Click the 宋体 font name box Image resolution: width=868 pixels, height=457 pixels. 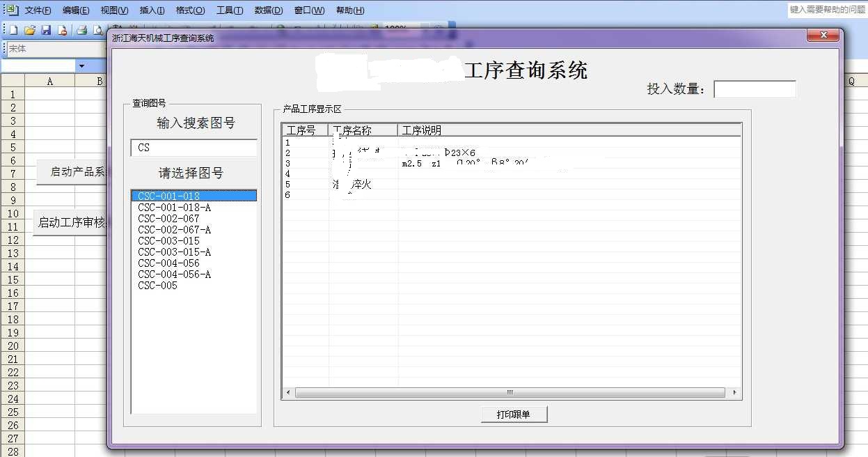pyautogui.click(x=56, y=49)
